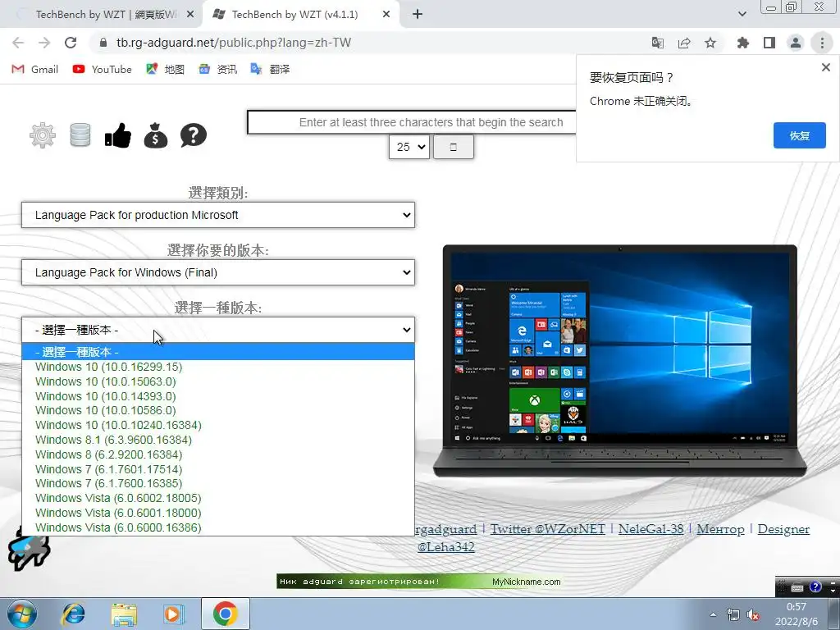Click the thumbs-up icon
The image size is (840, 630).
click(x=118, y=135)
